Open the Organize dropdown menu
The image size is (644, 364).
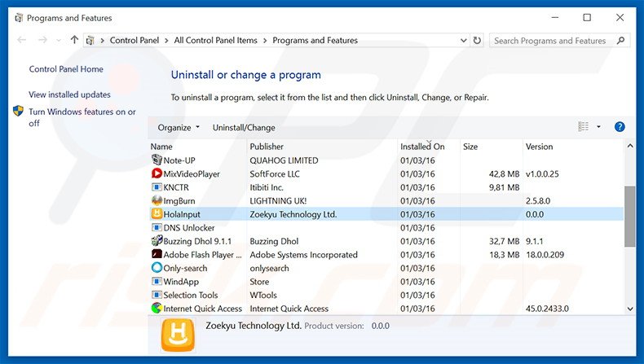179,128
